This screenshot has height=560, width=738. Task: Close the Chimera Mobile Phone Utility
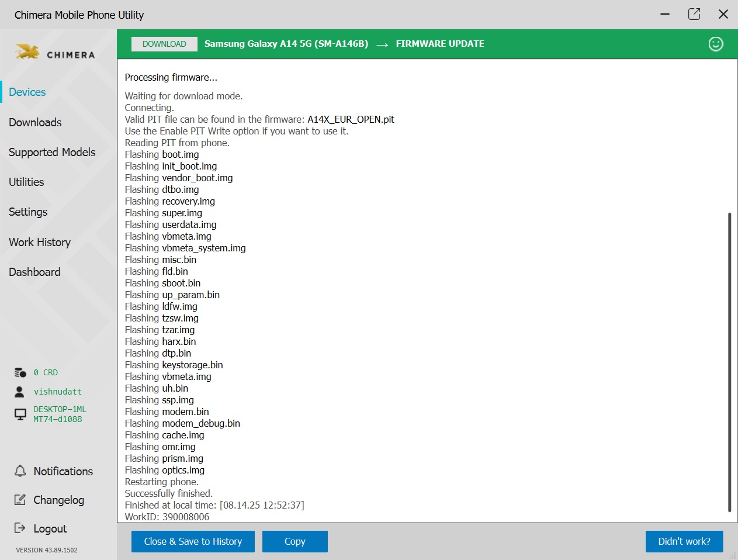point(723,14)
